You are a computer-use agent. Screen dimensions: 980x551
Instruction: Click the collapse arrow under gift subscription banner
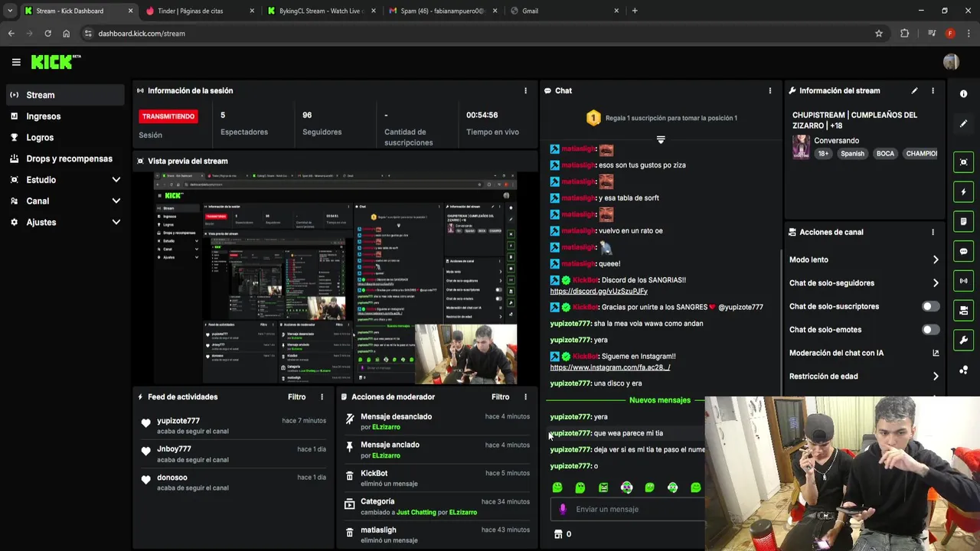tap(661, 139)
